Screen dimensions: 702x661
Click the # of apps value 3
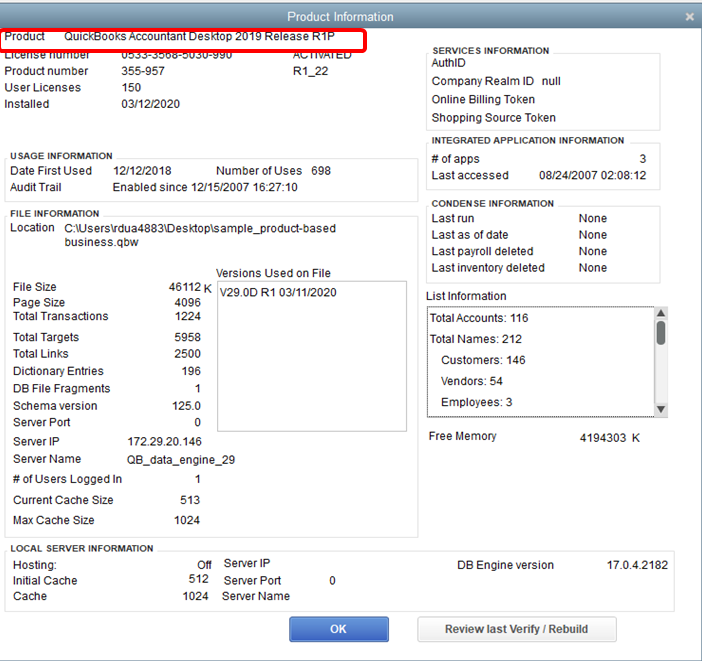643,159
